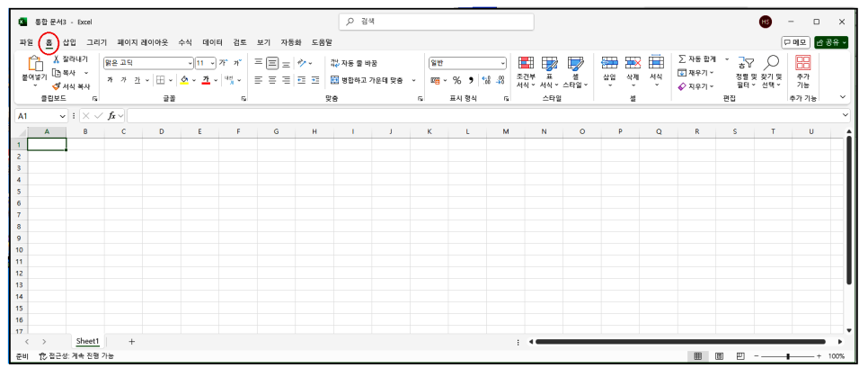The height and width of the screenshot is (368, 868).
Task: Click the Add-ins (추가 기능) icon
Action: coord(802,63)
